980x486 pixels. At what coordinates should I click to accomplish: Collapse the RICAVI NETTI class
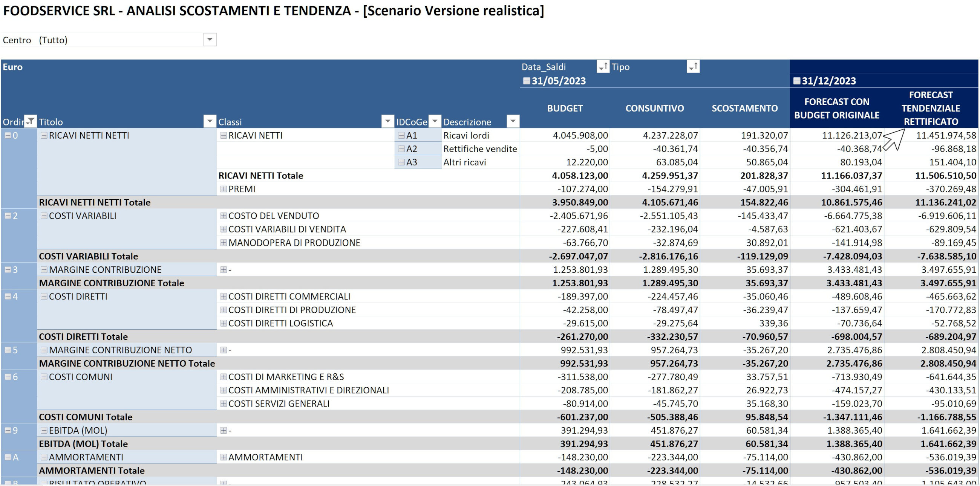[223, 135]
